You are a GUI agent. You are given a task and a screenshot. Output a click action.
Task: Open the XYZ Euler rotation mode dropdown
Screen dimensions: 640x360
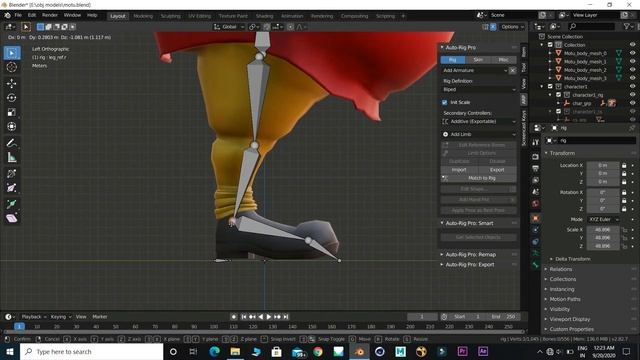pos(603,220)
